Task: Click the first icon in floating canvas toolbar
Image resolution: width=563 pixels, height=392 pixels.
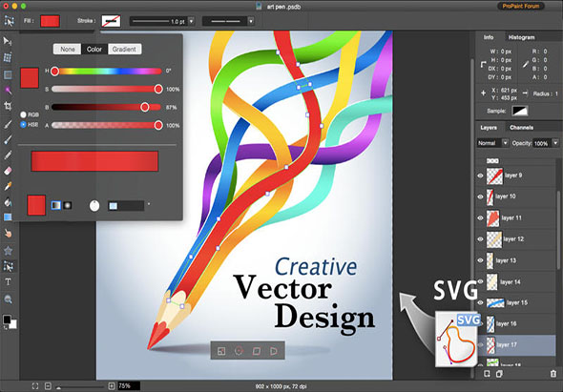Action: [x=221, y=351]
